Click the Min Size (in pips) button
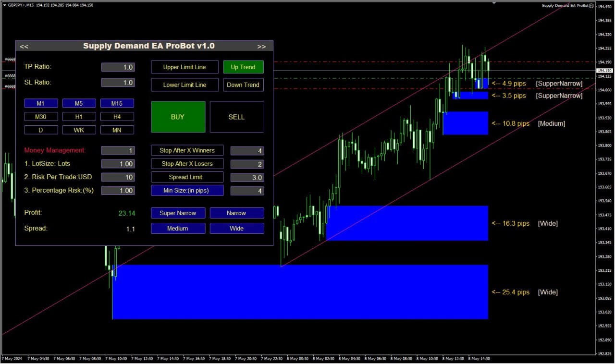Viewport: 615px width, 364px height. (187, 191)
